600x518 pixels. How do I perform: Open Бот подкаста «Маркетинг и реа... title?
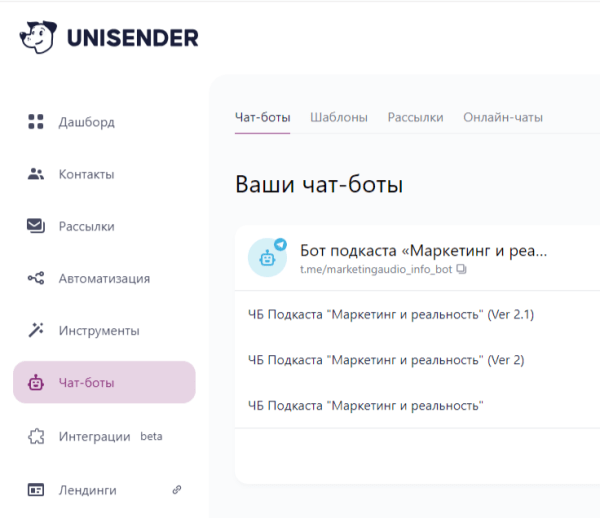[424, 251]
